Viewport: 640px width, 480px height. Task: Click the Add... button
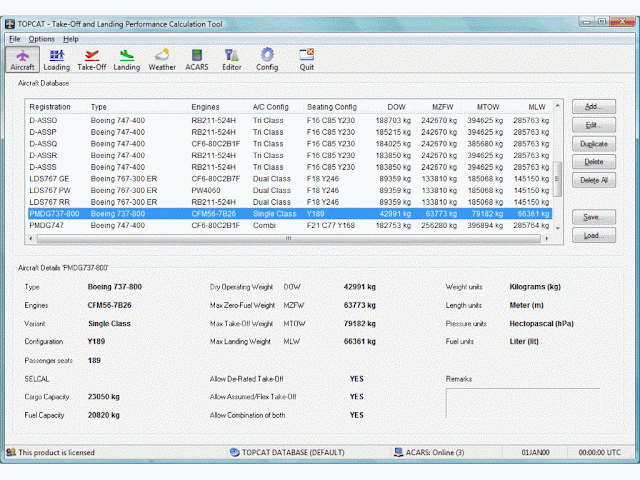click(x=594, y=107)
